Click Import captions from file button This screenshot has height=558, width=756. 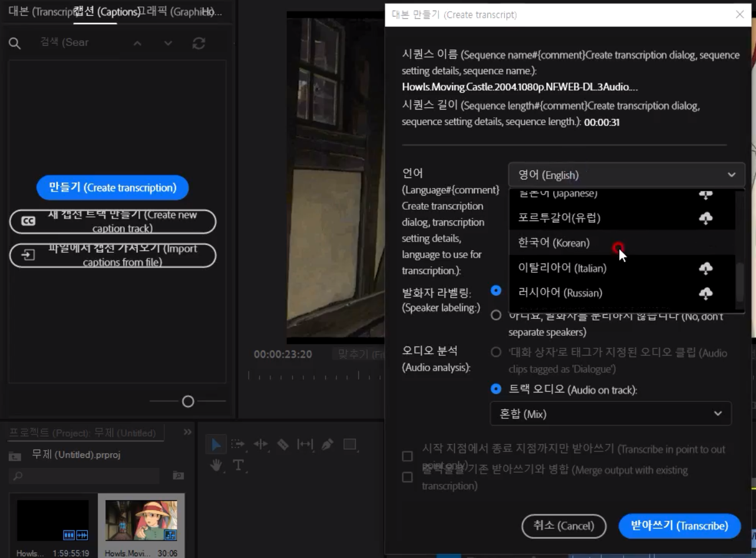tap(113, 255)
